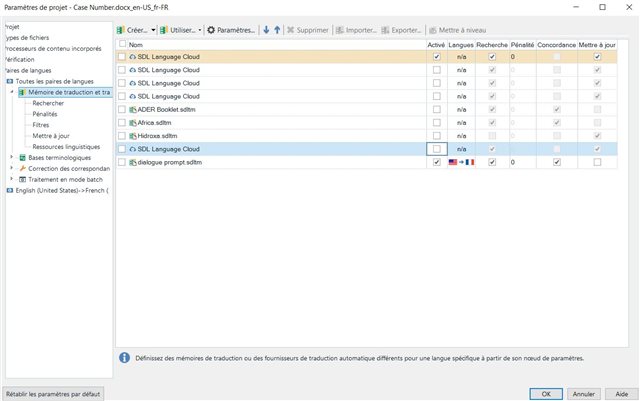Toggle Recherche for dialogue prompt.sdltm
The width and height of the screenshot is (640, 401).
coord(492,162)
